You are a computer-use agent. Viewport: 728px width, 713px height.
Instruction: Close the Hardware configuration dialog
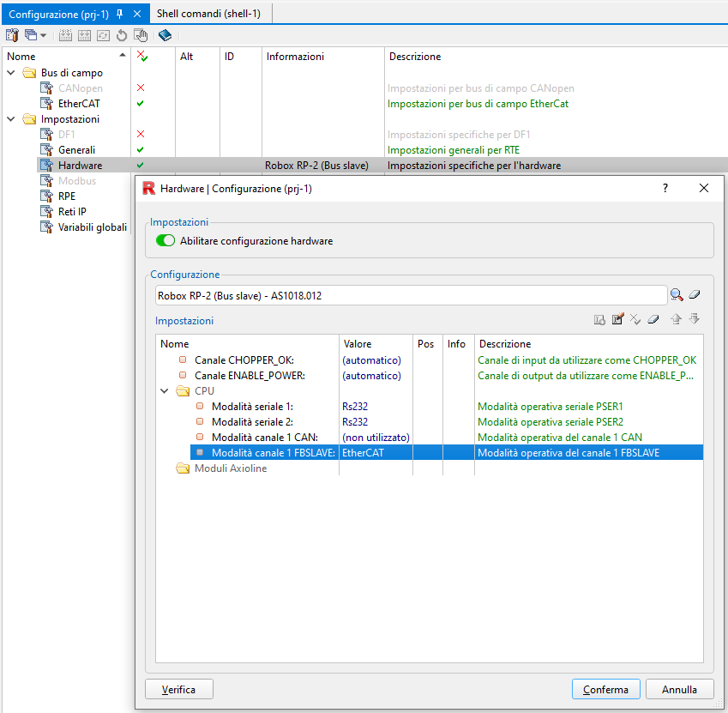(x=704, y=188)
